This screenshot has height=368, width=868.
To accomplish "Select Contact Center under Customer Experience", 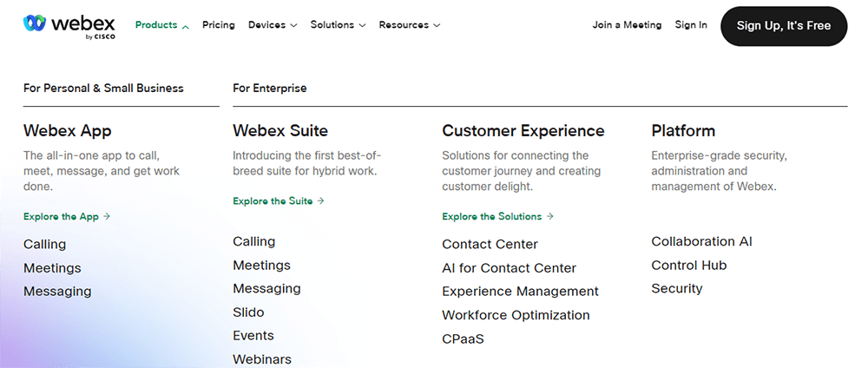I will click(x=490, y=244).
